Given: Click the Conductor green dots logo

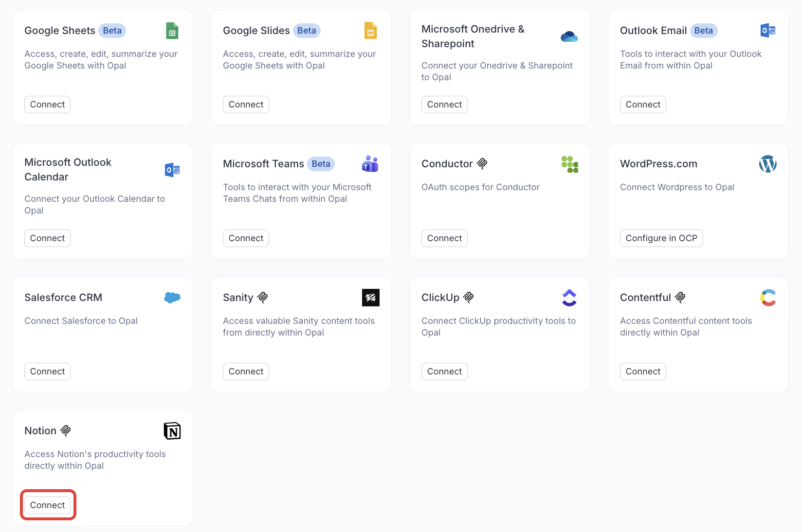Looking at the screenshot, I should tap(569, 164).
